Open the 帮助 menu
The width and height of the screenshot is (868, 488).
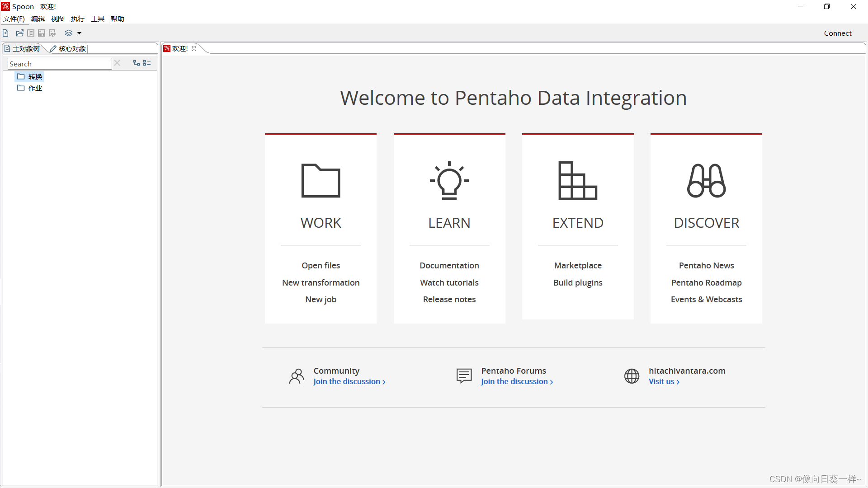[118, 19]
